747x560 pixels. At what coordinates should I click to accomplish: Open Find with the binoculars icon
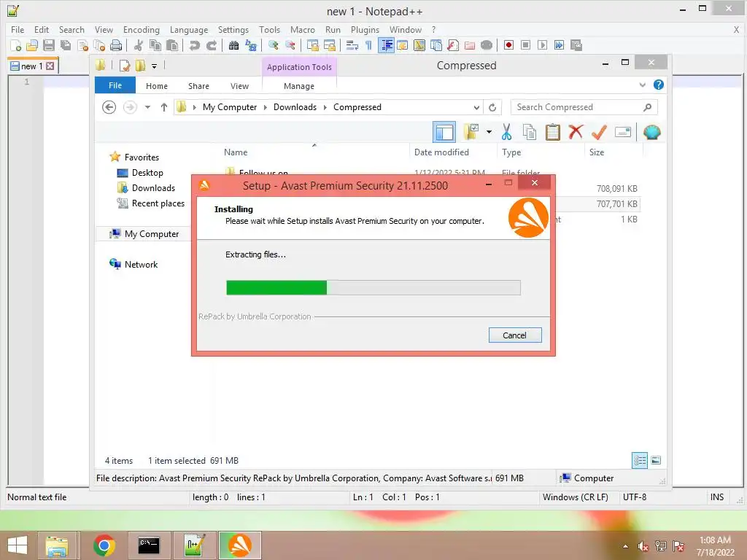pyautogui.click(x=234, y=45)
